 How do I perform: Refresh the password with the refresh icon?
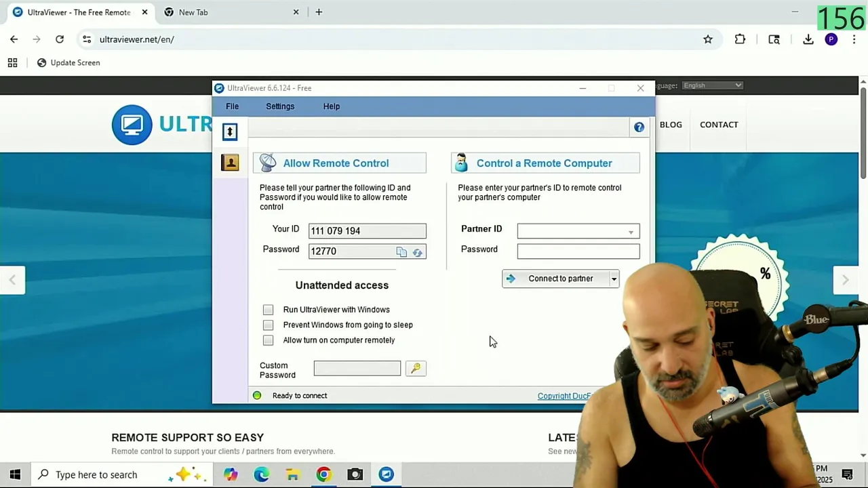click(x=417, y=252)
